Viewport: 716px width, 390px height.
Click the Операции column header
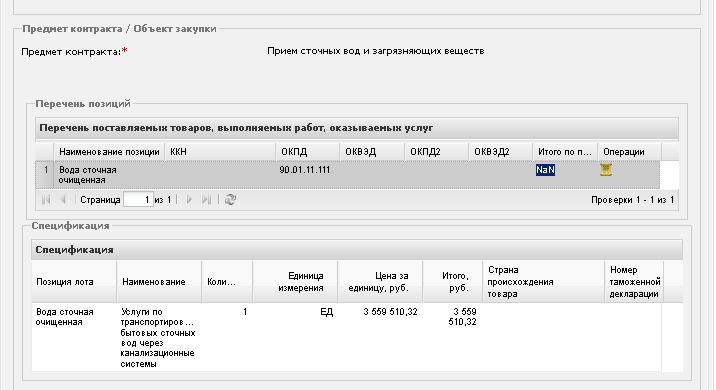pos(630,152)
